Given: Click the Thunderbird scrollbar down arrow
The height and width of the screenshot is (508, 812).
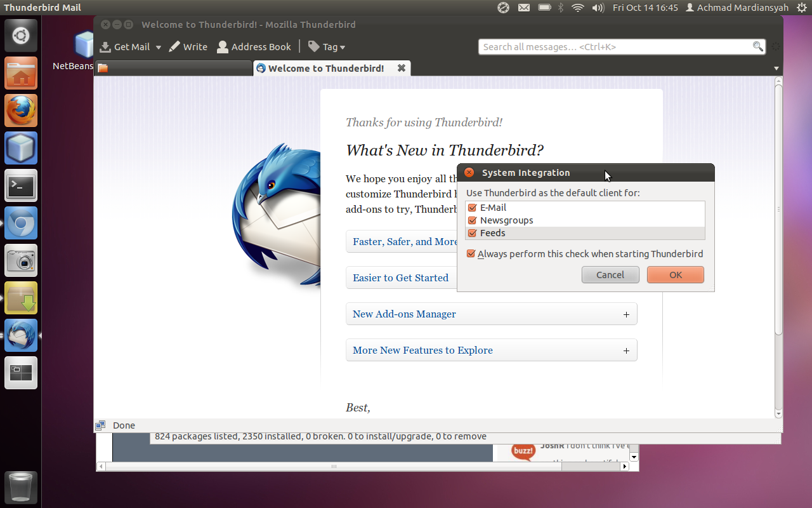Looking at the screenshot, I should tap(778, 413).
